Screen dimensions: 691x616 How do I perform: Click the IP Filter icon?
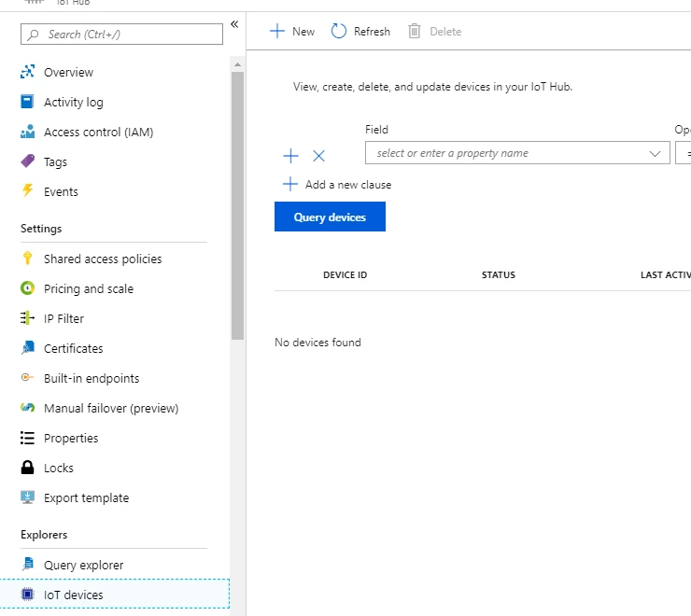click(27, 317)
